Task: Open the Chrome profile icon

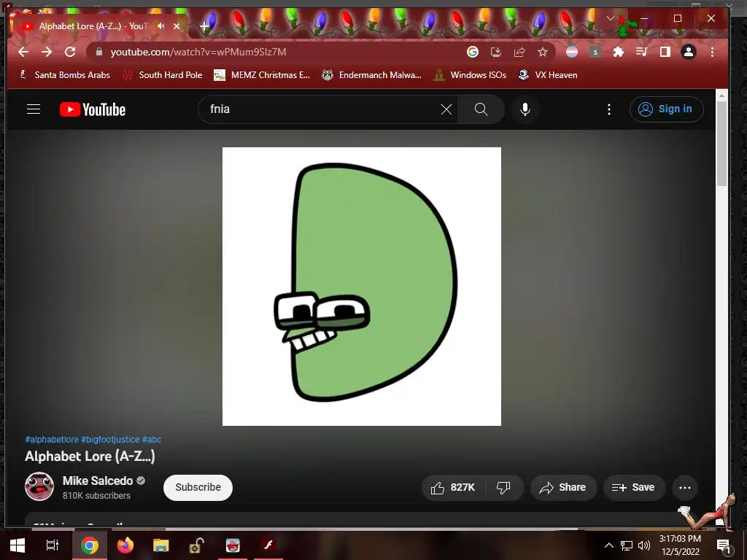Action: [x=689, y=52]
